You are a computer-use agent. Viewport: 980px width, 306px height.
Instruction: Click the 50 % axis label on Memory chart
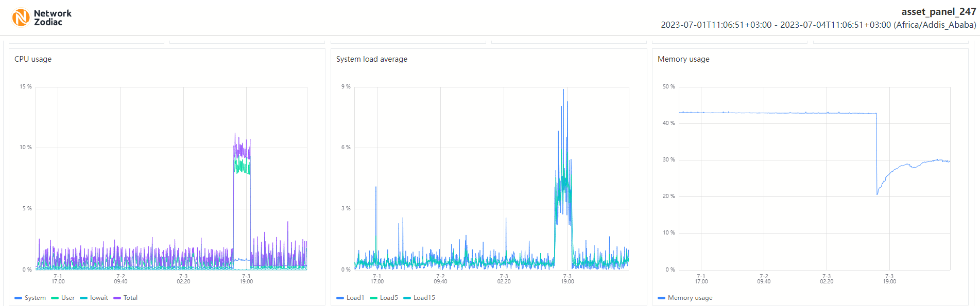coord(668,86)
